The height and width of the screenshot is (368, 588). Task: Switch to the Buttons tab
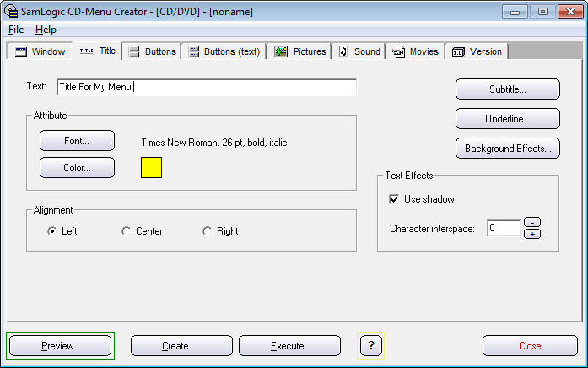point(152,51)
